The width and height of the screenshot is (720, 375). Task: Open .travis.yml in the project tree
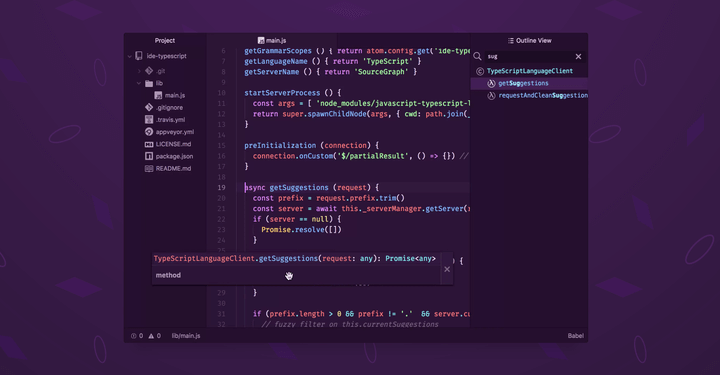pos(170,120)
